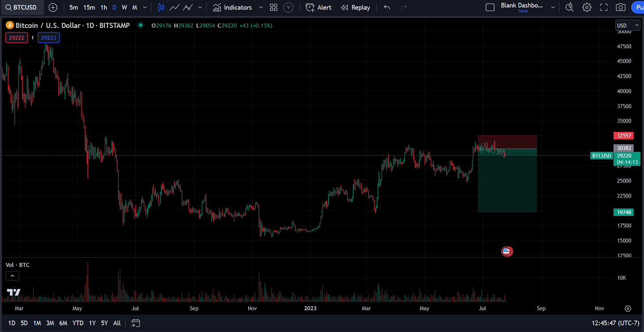Image resolution: width=644 pixels, height=332 pixels.
Task: Select the M monthly timeframe
Action: [x=134, y=8]
